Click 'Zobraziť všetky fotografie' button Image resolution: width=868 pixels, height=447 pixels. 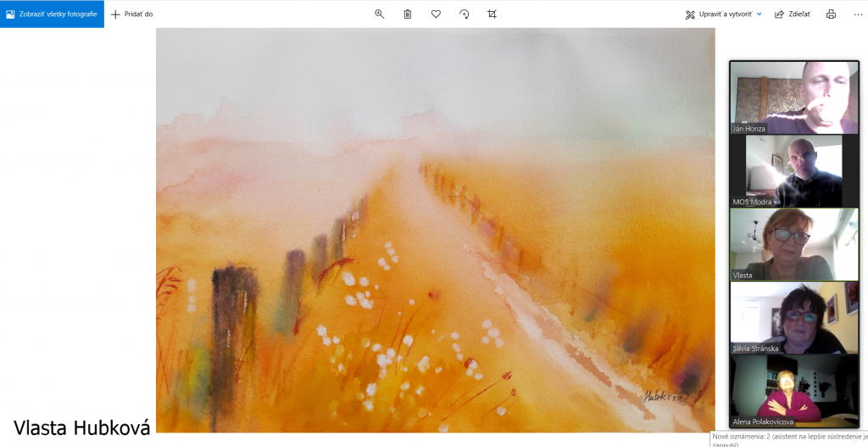tap(52, 14)
